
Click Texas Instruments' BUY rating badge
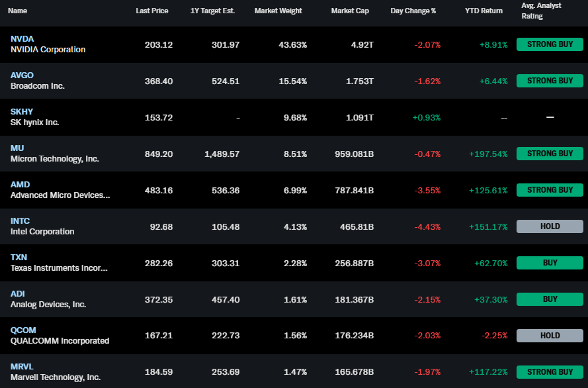pyautogui.click(x=550, y=263)
